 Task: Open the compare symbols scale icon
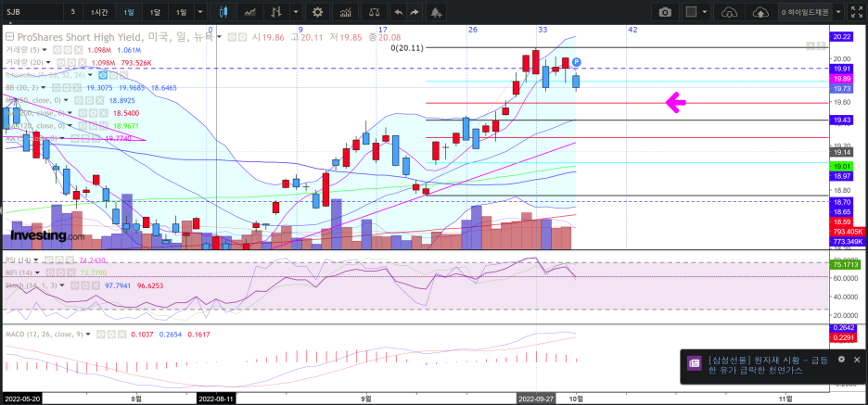[375, 12]
